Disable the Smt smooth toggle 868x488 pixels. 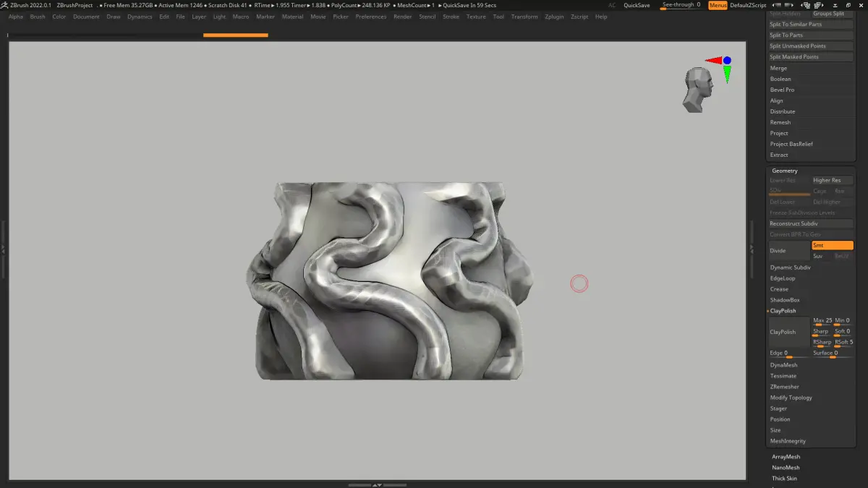pos(833,245)
